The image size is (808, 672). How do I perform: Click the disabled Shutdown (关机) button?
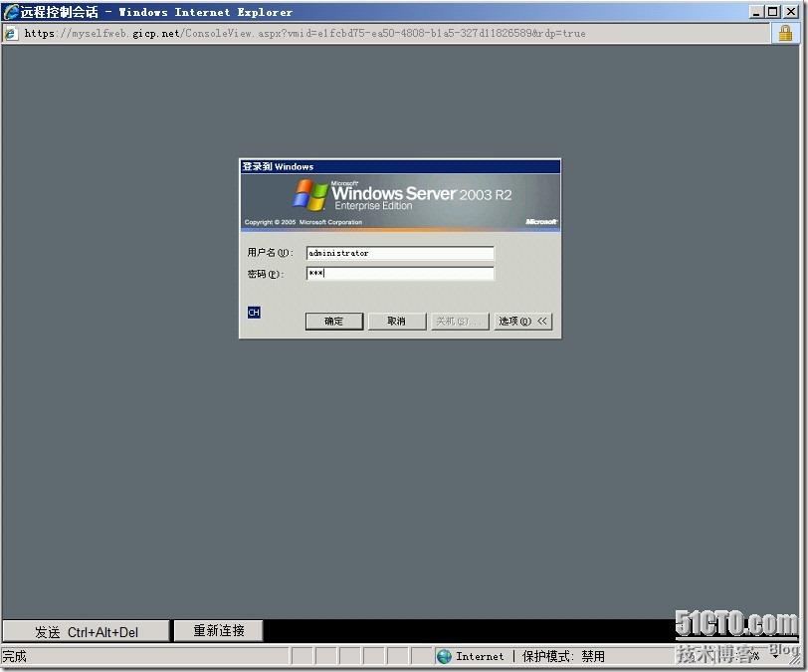pos(460,321)
